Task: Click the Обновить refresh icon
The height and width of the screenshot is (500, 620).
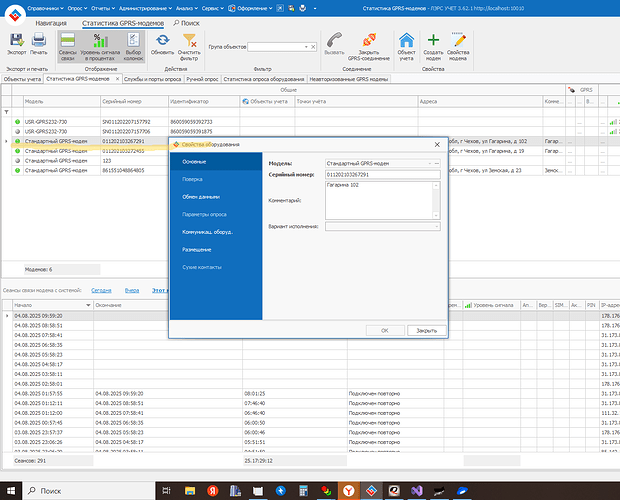Action: point(163,40)
